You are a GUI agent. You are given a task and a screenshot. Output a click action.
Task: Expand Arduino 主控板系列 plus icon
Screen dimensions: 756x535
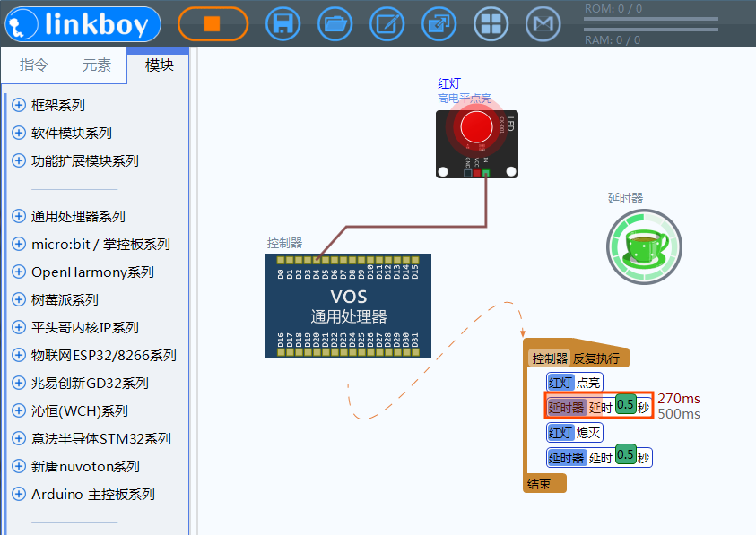18,494
